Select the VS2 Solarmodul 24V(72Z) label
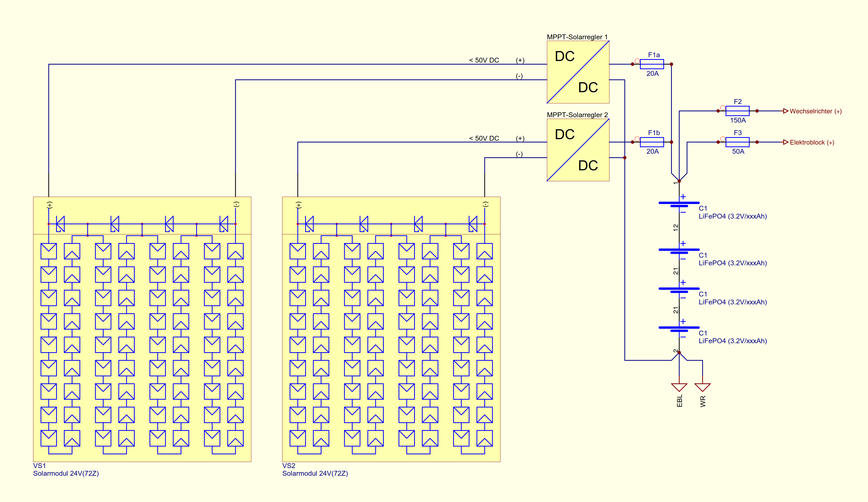 click(x=315, y=470)
